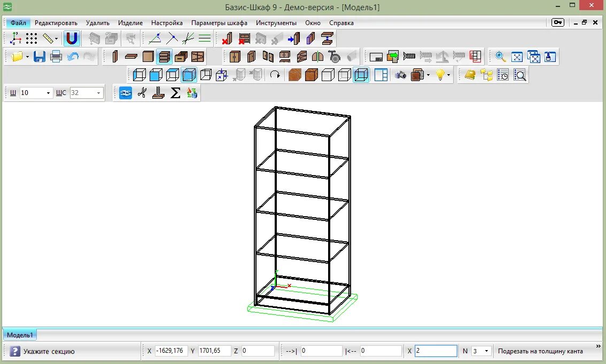Toggle the dotted grid display icon
606x364 pixels.
pos(32,38)
